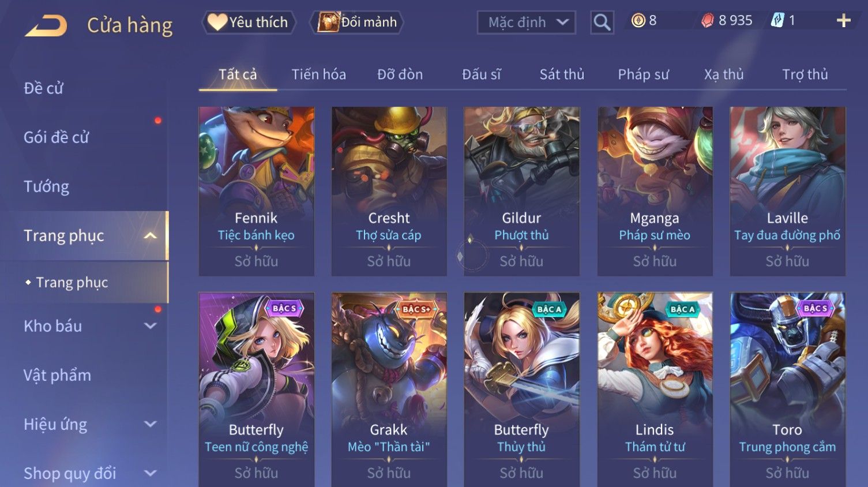Screen dimensions: 868x487
Task: Open the search magnifier icon
Action: tap(602, 23)
